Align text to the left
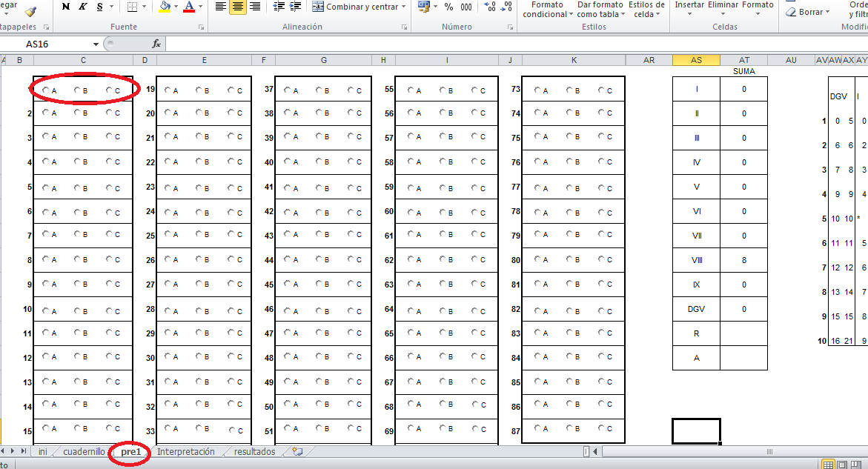The width and height of the screenshot is (868, 469). point(221,7)
